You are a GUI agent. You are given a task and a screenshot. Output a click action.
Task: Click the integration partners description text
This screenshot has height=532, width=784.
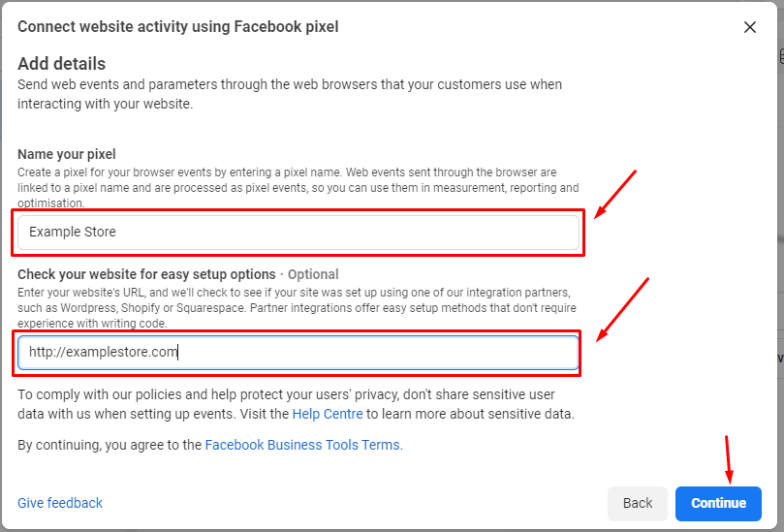(297, 307)
